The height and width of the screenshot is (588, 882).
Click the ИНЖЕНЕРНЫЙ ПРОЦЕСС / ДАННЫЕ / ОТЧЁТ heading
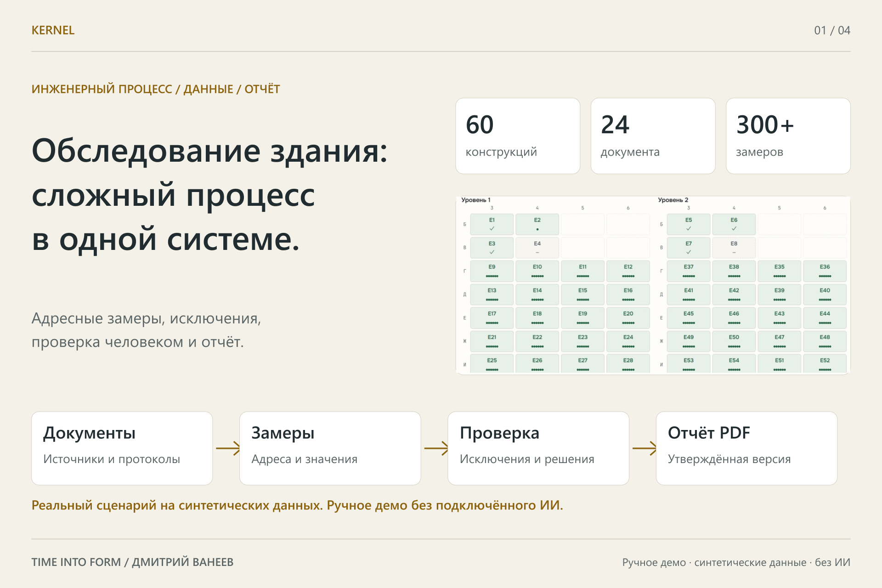pos(156,89)
